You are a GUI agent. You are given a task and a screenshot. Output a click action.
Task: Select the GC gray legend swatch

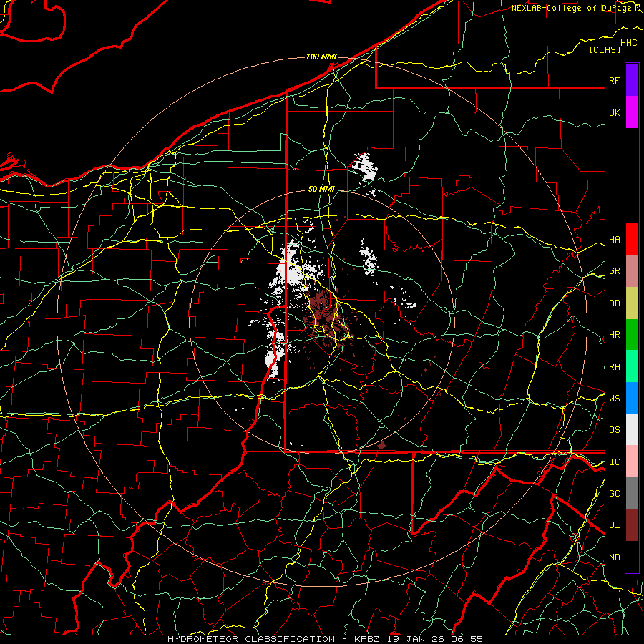[x=632, y=493]
